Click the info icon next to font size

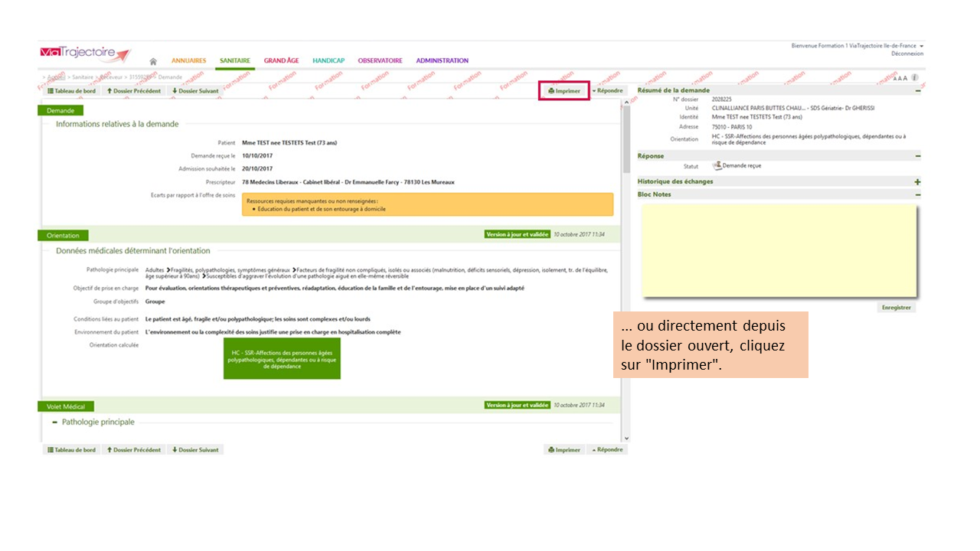(915, 78)
